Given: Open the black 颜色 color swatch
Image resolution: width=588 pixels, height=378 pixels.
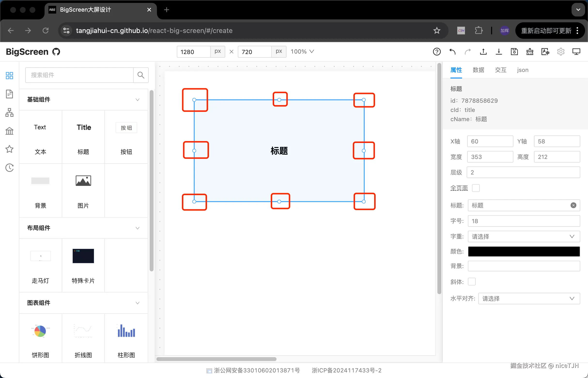Looking at the screenshot, I should pyautogui.click(x=524, y=251).
